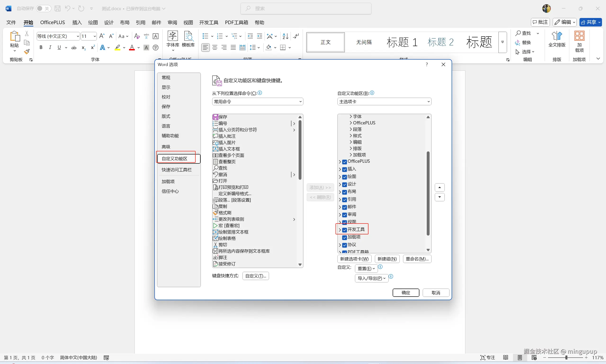Click the 新建选项卡(W) button

[354, 259]
